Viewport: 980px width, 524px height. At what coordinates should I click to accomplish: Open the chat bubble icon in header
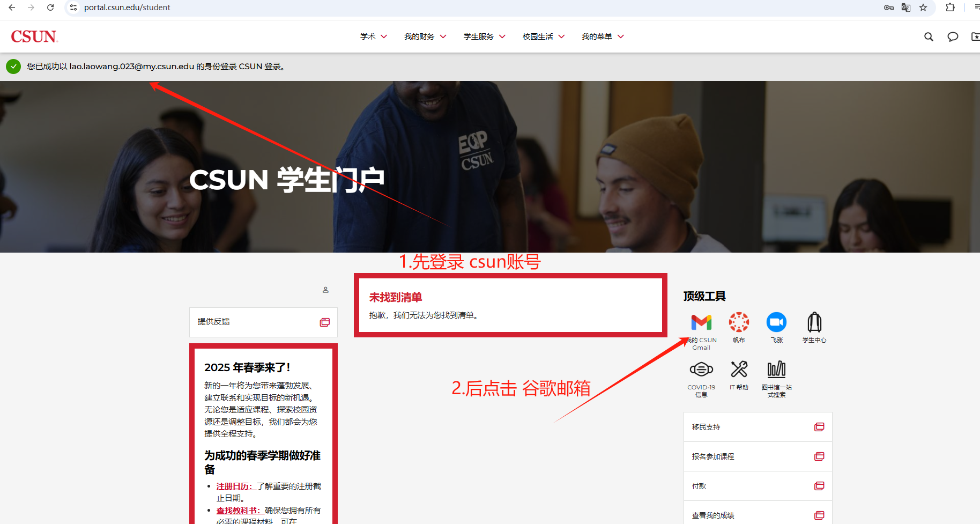[953, 37]
